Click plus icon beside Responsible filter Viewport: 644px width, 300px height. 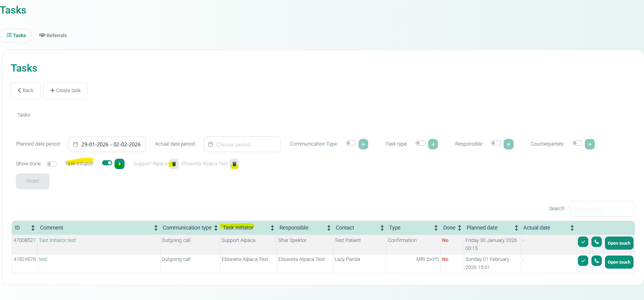(508, 144)
